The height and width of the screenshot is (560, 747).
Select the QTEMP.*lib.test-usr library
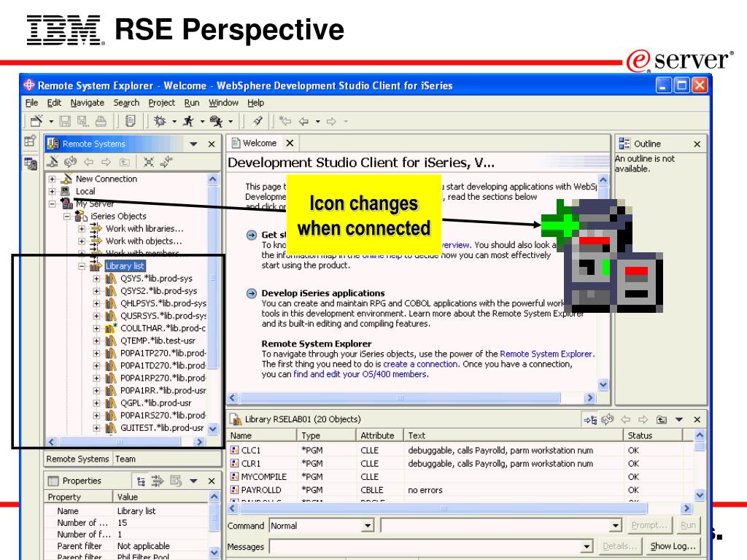pos(158,341)
